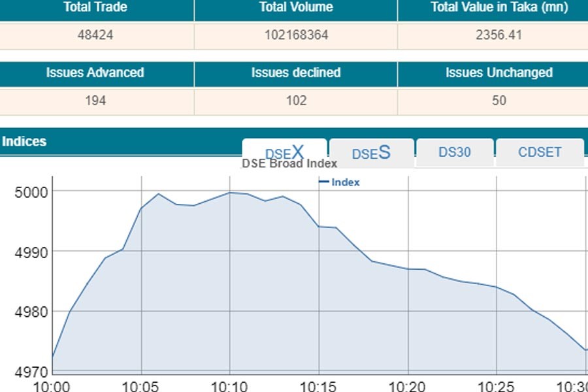Select the Issues Advanced header cell
Screen dimensions: 588x392
pyautogui.click(x=95, y=73)
